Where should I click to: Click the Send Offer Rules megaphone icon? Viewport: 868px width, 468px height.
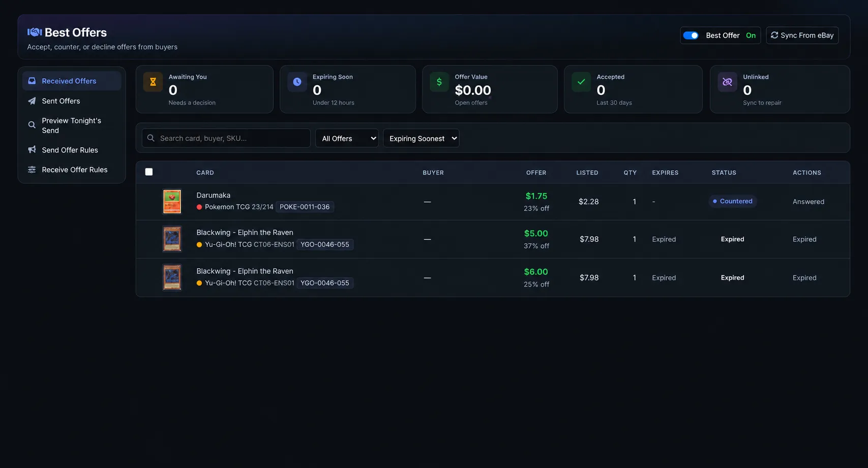(x=32, y=150)
